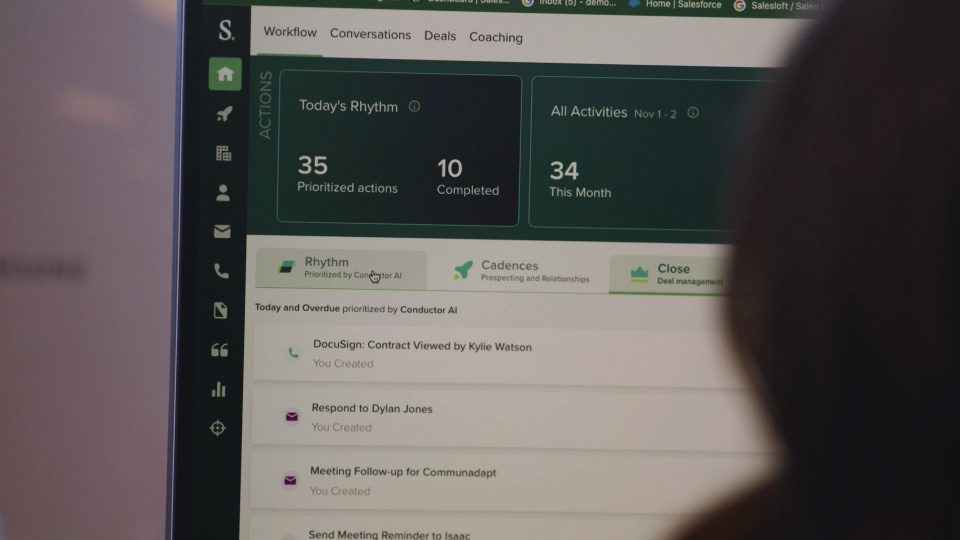Screen dimensions: 960x540
Task: Switch to the Conversations tab
Action: pos(370,34)
